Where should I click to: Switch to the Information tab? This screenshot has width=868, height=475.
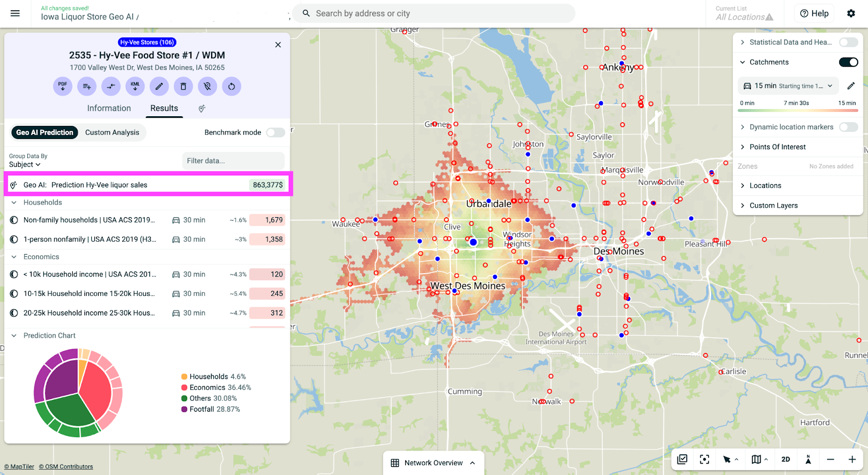tap(109, 109)
